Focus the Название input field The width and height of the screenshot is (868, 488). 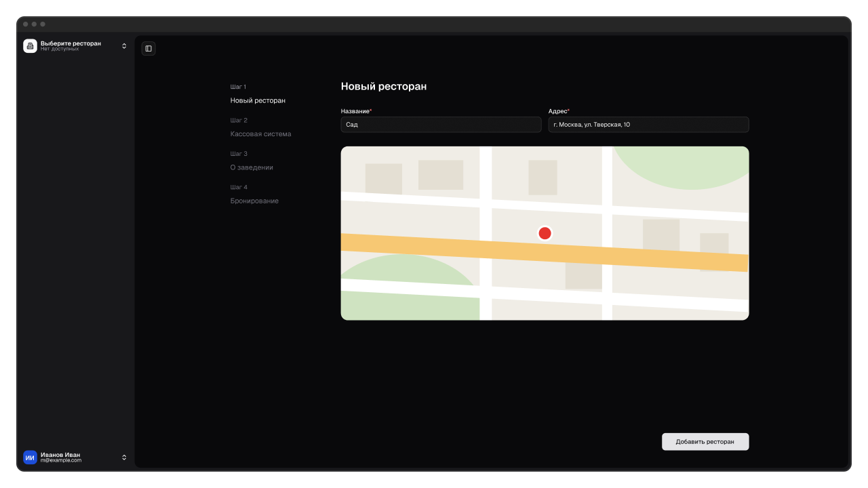tap(441, 125)
